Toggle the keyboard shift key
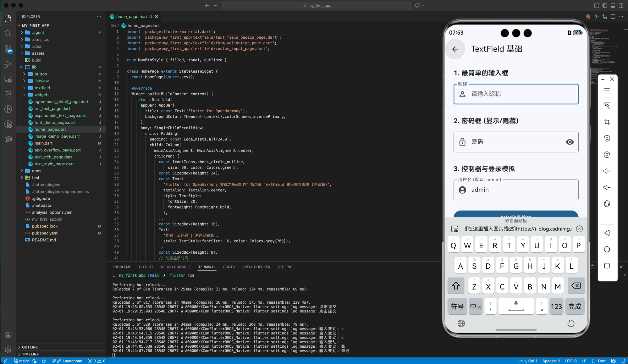The width and height of the screenshot is (628, 364). point(456,286)
